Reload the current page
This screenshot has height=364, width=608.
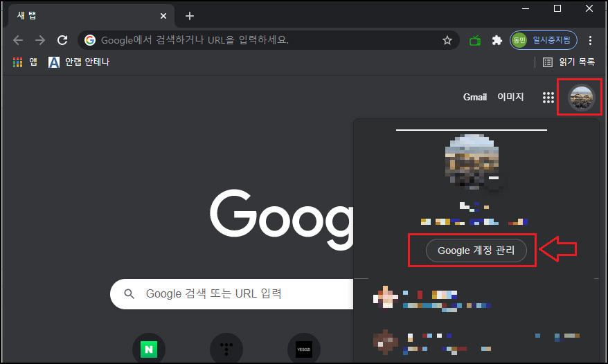(62, 40)
